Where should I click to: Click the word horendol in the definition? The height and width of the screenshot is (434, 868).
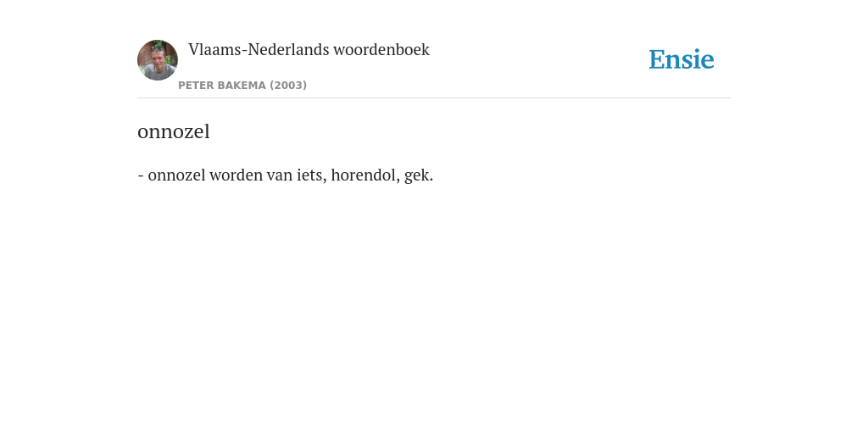pos(362,175)
